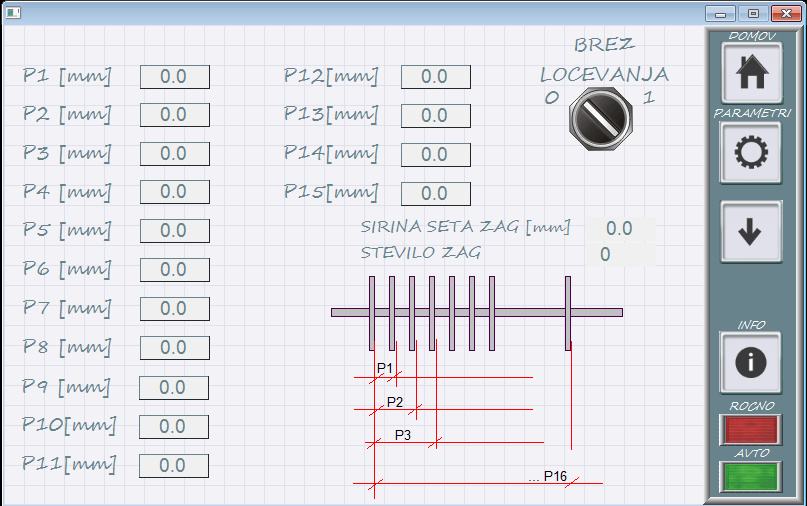Switch to ROCNO manual mode

[x=750, y=429]
